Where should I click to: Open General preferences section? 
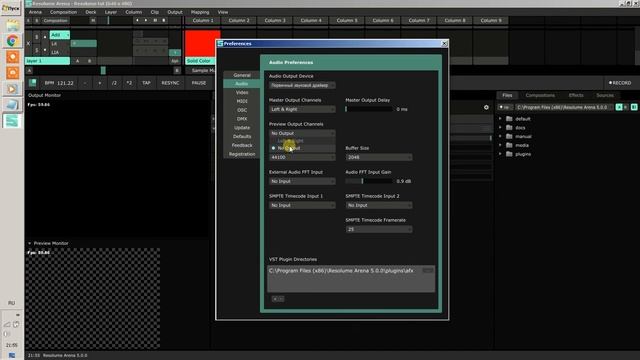(x=242, y=75)
